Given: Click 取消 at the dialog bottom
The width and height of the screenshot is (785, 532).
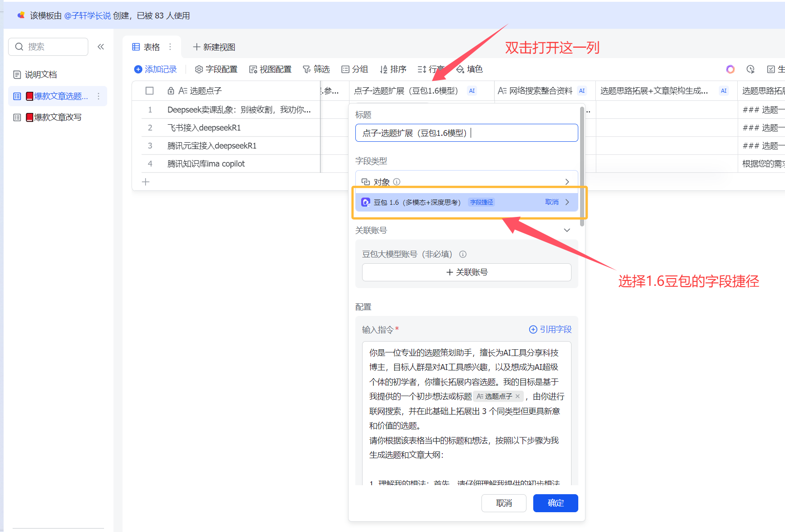Looking at the screenshot, I should click(504, 503).
